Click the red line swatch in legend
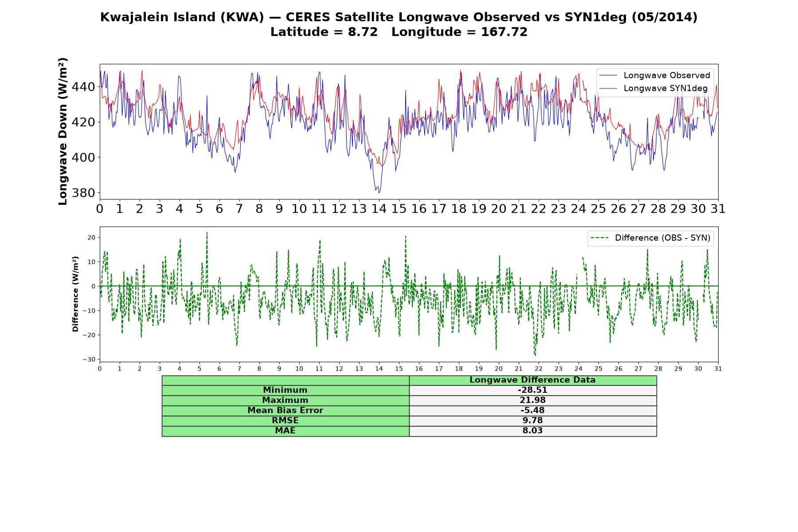The image size is (798, 532). pos(608,88)
